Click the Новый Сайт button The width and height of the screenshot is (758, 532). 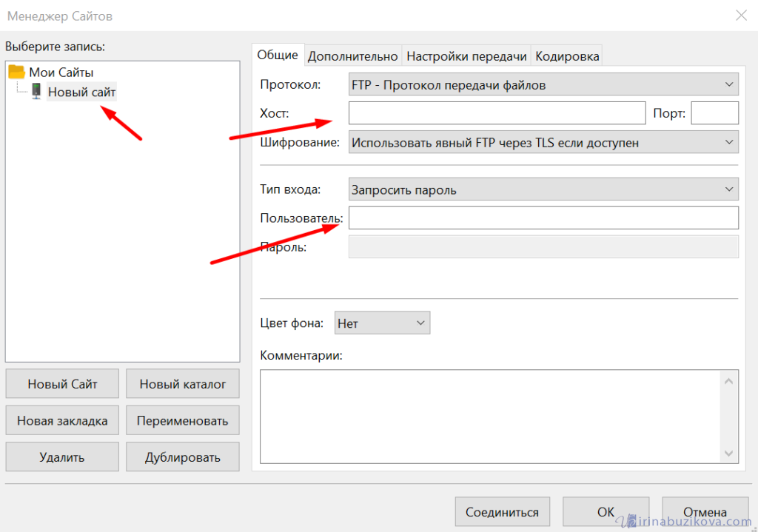click(x=62, y=384)
